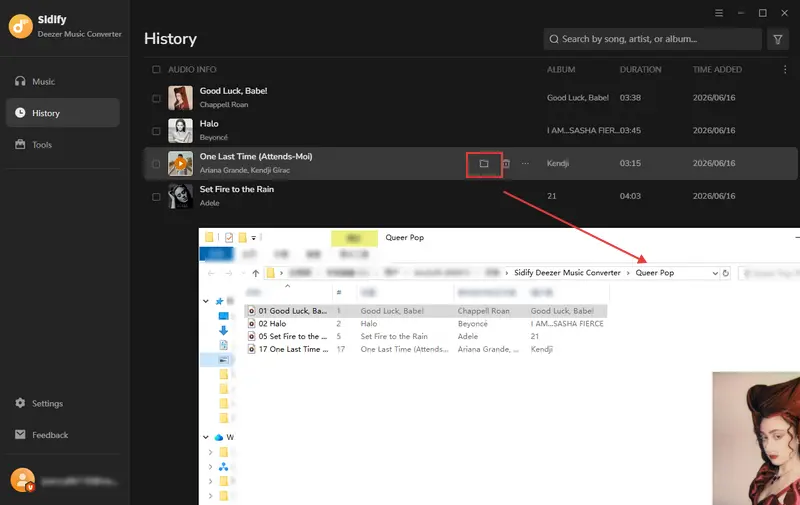800x505 pixels.
Task: Click the highlighted yellow ribbon tab in Explorer
Action: 354,238
